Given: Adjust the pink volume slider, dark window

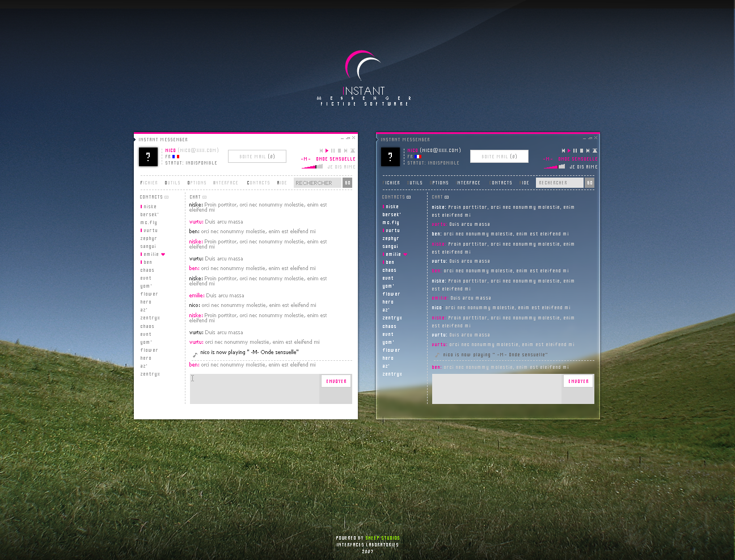Looking at the screenshot, I should tap(554, 166).
